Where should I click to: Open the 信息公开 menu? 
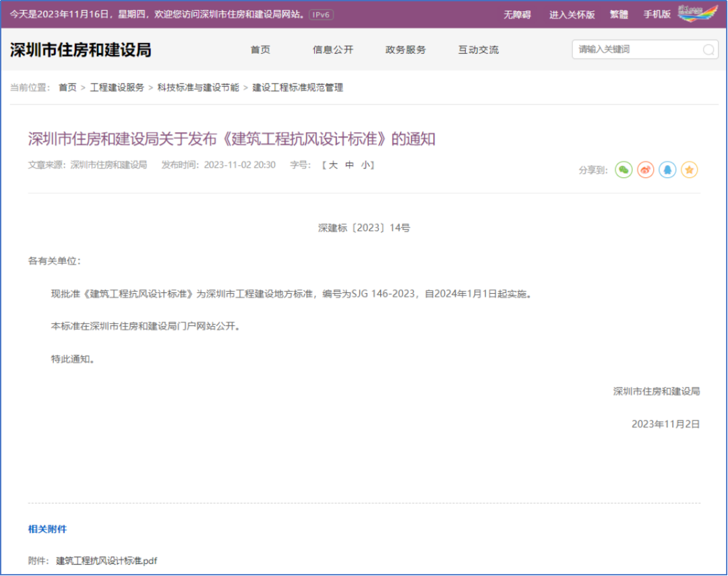[333, 50]
